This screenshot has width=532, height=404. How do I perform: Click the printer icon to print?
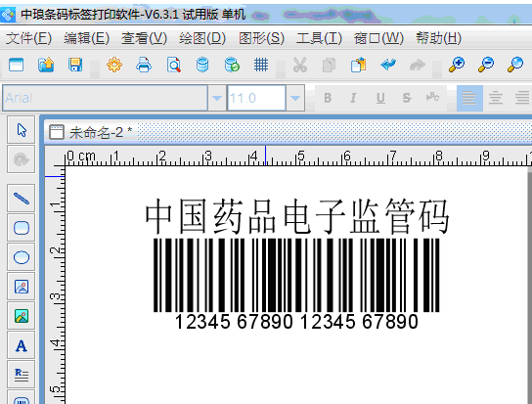pos(144,65)
